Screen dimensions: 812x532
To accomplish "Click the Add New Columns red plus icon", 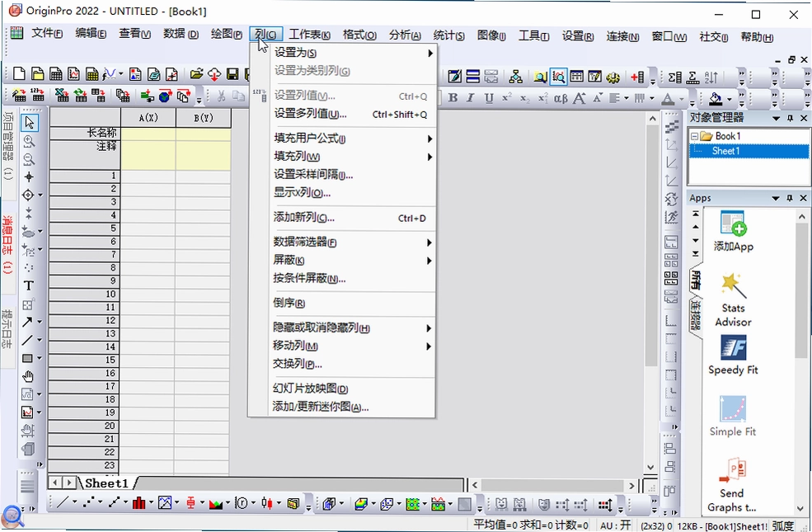I will (637, 78).
